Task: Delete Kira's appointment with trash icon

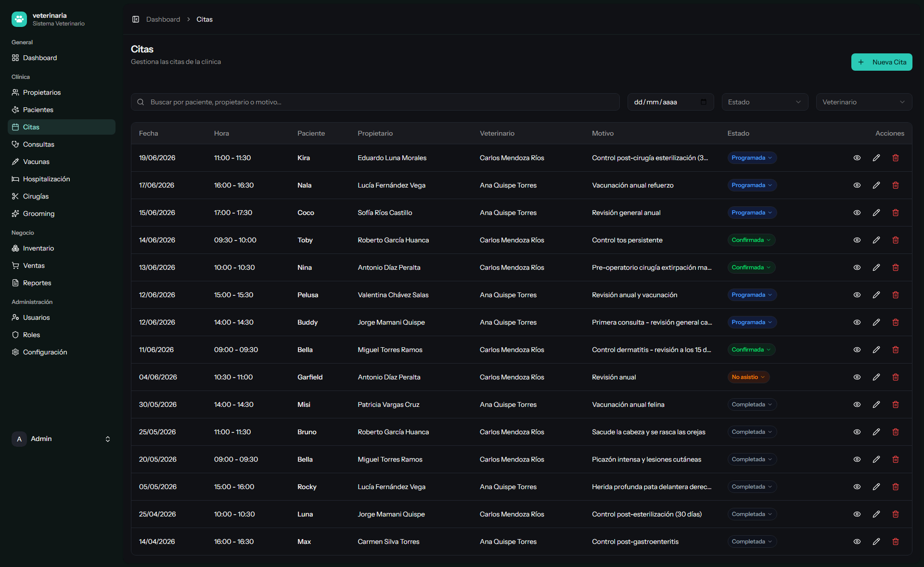Action: coord(896,158)
